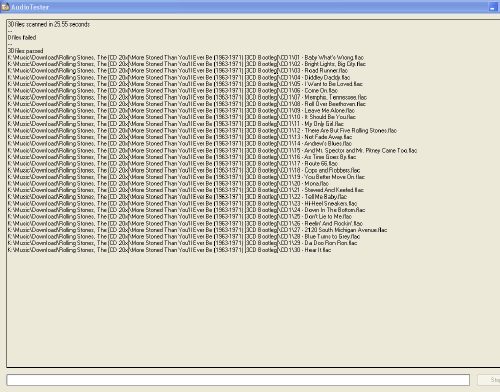Select the '0 files failed' line
This screenshot has width=500, height=392.
coord(22,38)
